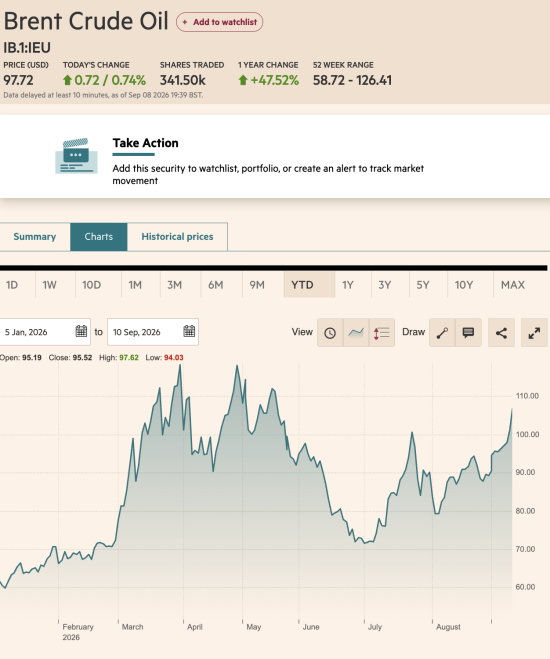
Task: Open the end date calendar picker
Action: pyautogui.click(x=189, y=331)
